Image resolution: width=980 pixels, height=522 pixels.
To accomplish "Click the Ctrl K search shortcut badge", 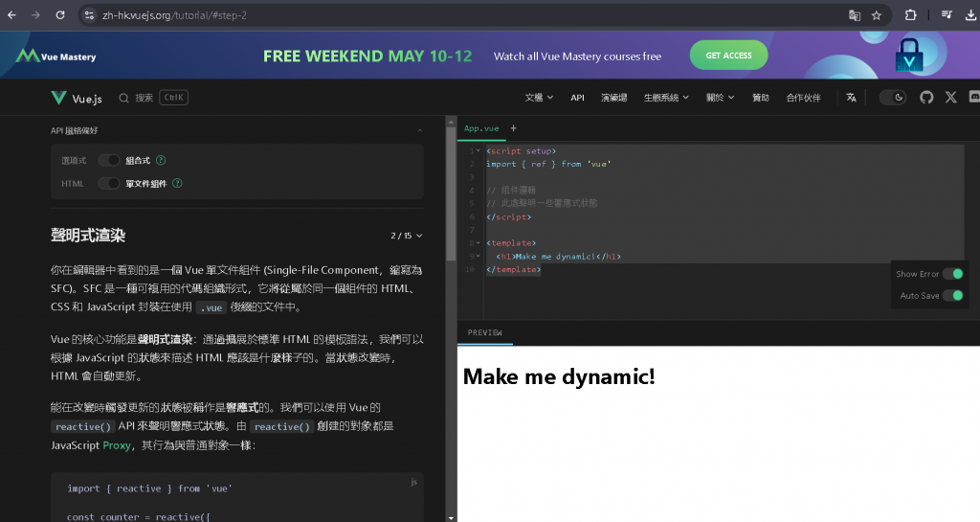I will 174,98.
